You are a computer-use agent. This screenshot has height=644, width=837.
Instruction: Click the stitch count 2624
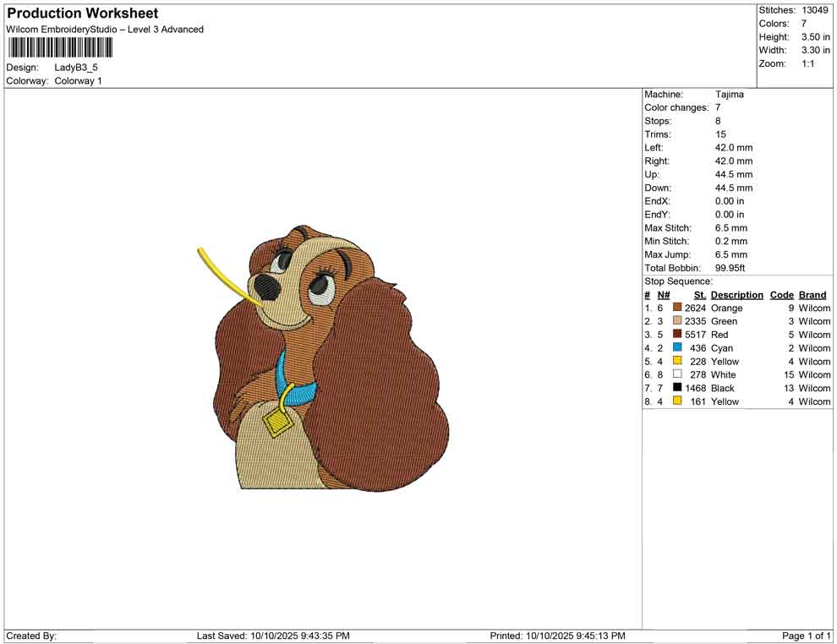click(x=695, y=308)
